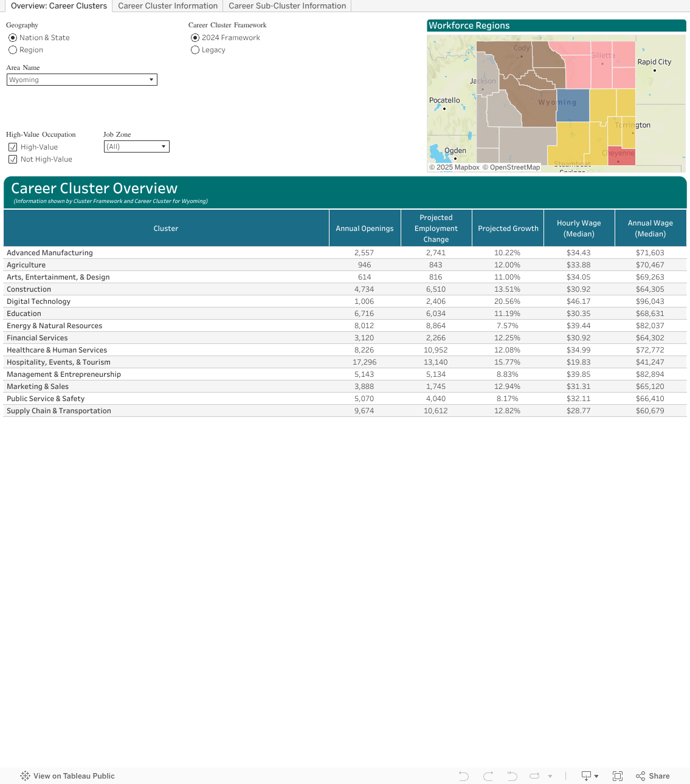Click the Annual Wage (Median) header
This screenshot has width=690, height=784.
(x=650, y=229)
